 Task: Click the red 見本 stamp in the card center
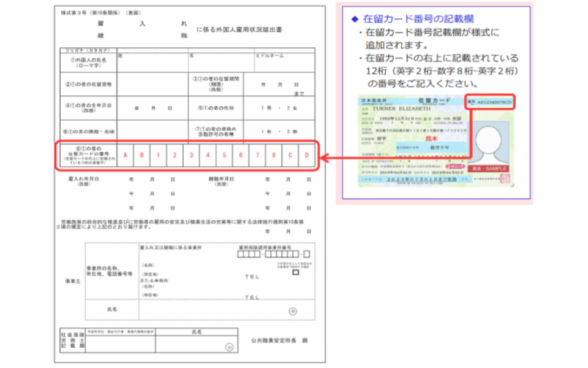pyautogui.click(x=433, y=139)
